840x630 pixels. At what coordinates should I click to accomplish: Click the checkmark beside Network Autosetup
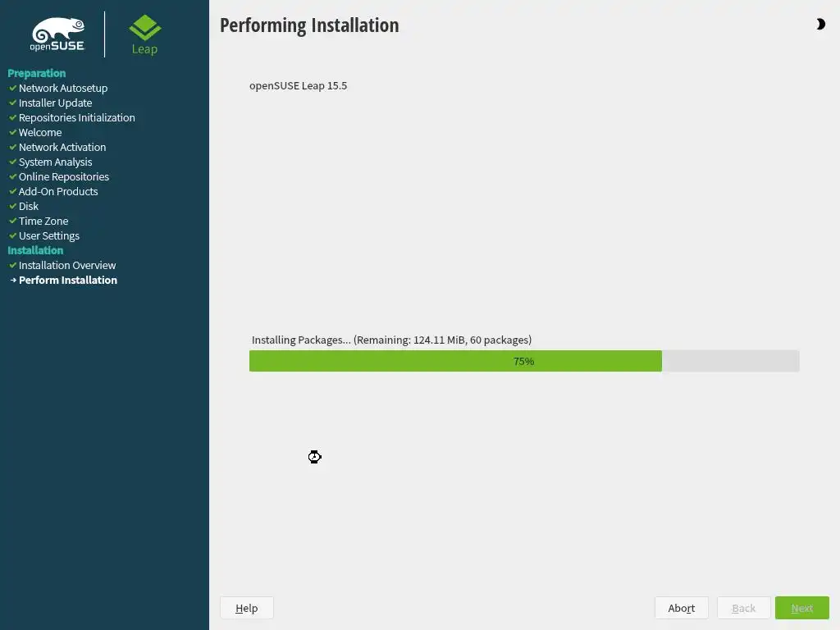pos(13,88)
